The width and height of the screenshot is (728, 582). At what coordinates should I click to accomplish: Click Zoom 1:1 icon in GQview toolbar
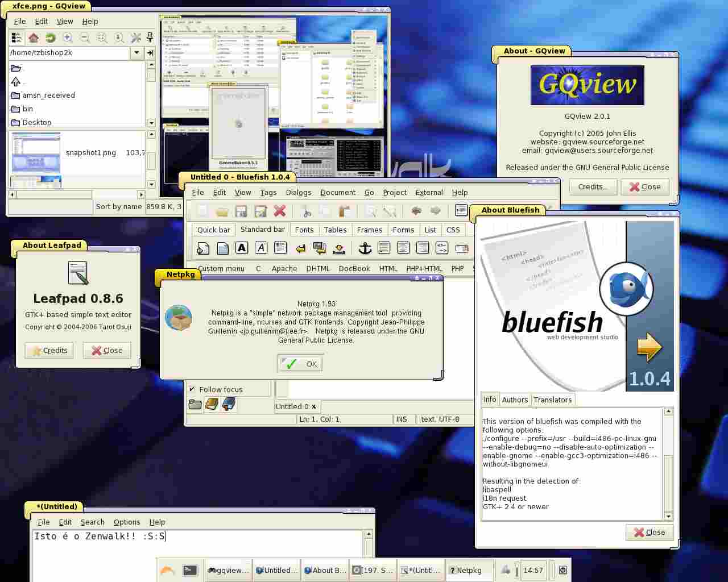click(x=119, y=38)
